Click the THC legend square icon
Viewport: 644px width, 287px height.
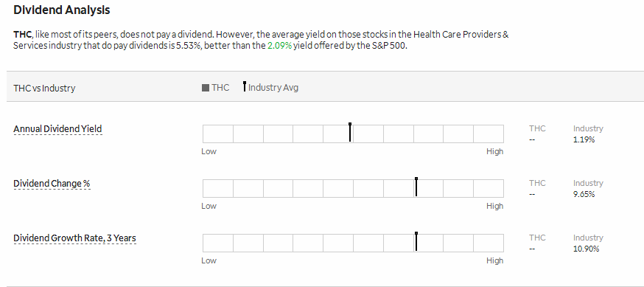(x=206, y=88)
